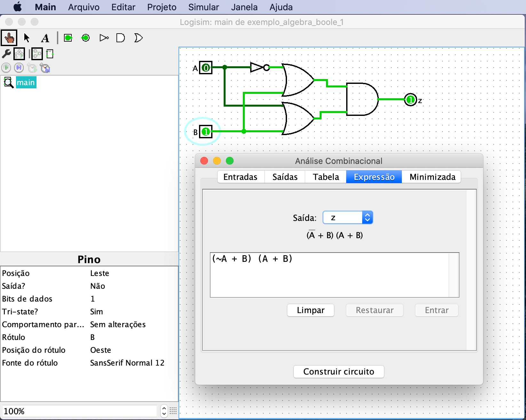Image resolution: width=526 pixels, height=420 pixels.
Task: Click the NOT gate in circuit
Action: 259,67
